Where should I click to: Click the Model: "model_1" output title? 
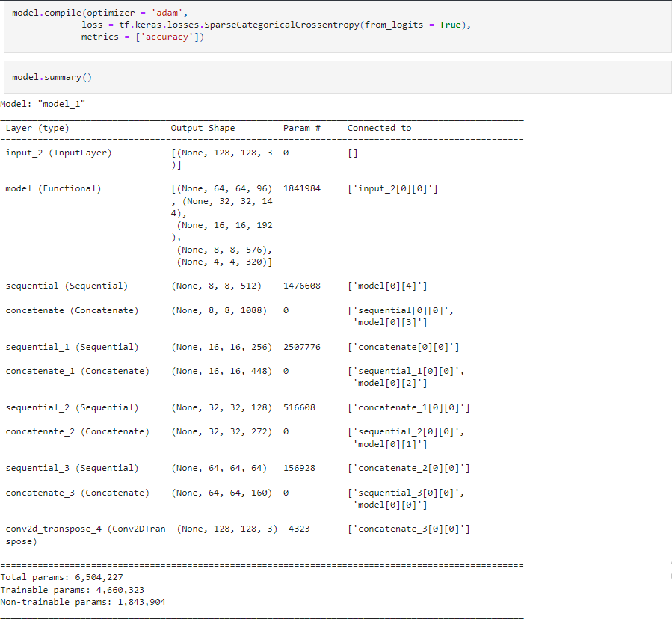click(43, 104)
